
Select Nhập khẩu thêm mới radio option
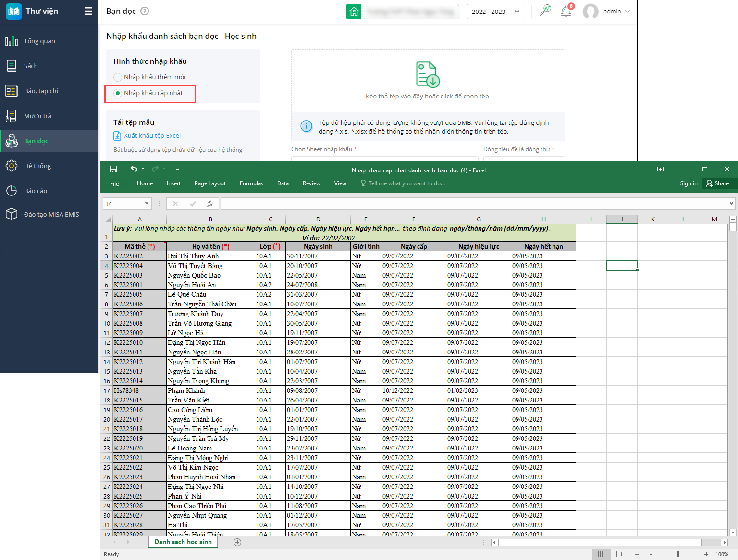point(118,77)
